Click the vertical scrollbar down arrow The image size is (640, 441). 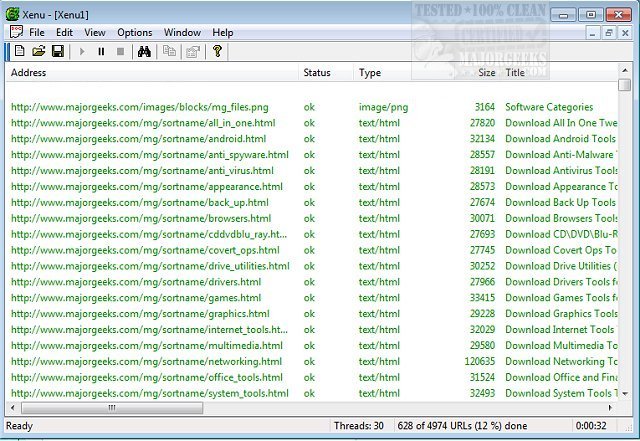pos(624,394)
